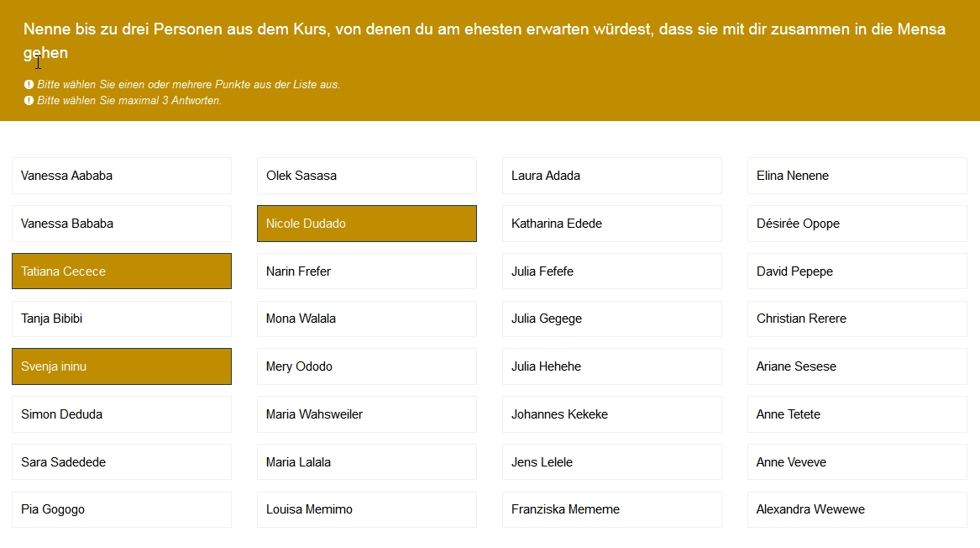980x548 pixels.
Task: Select Christian Rerere
Action: 857,319
